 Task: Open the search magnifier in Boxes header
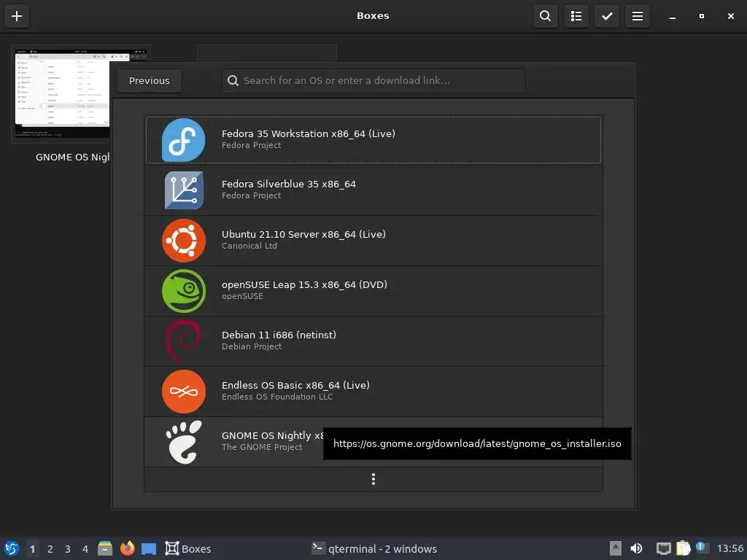coord(546,16)
